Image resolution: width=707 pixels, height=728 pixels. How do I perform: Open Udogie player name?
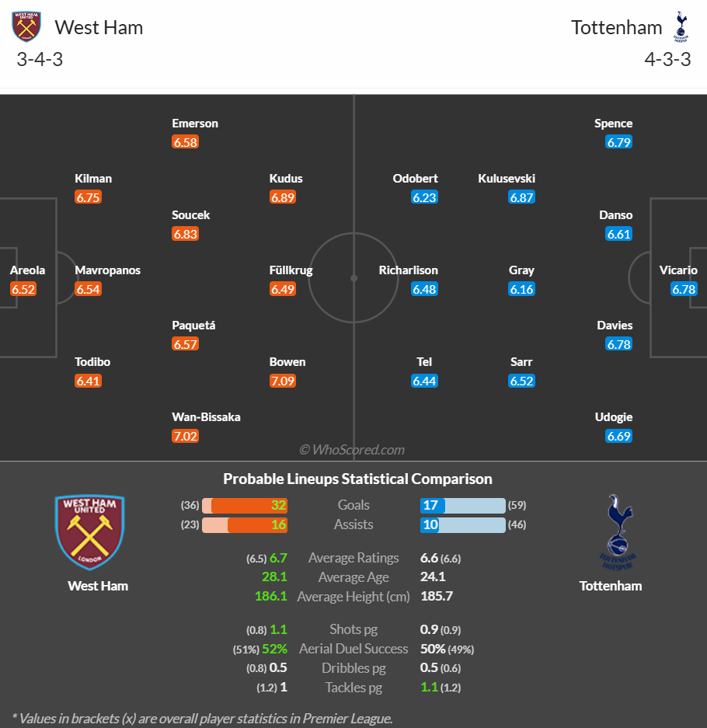click(x=614, y=417)
